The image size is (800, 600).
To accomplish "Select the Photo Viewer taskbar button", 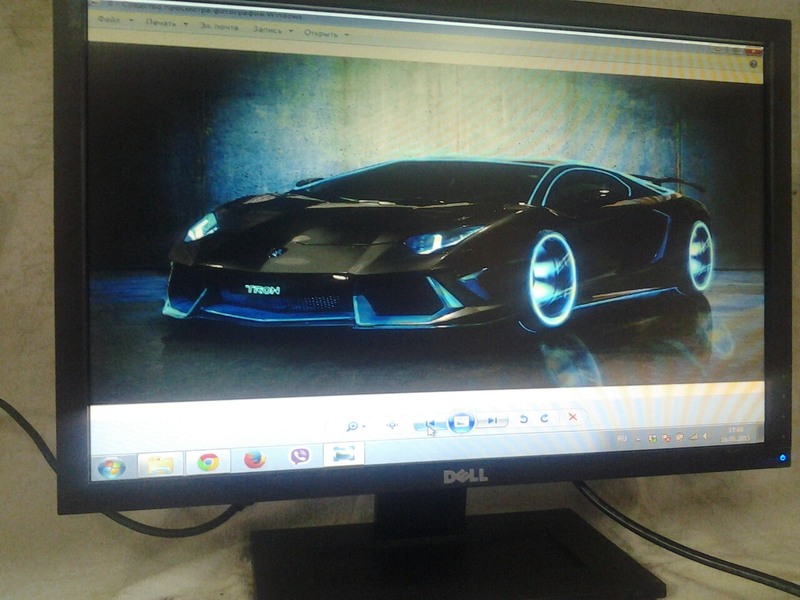I will 343,454.
